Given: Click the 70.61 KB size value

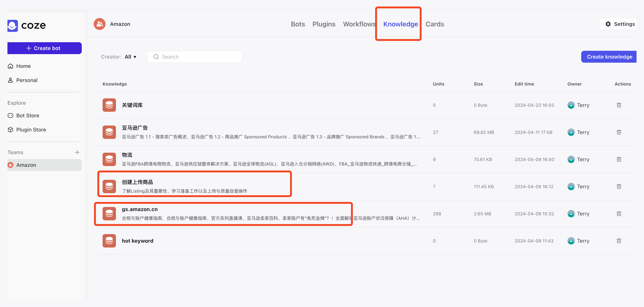Looking at the screenshot, I should (483, 159).
